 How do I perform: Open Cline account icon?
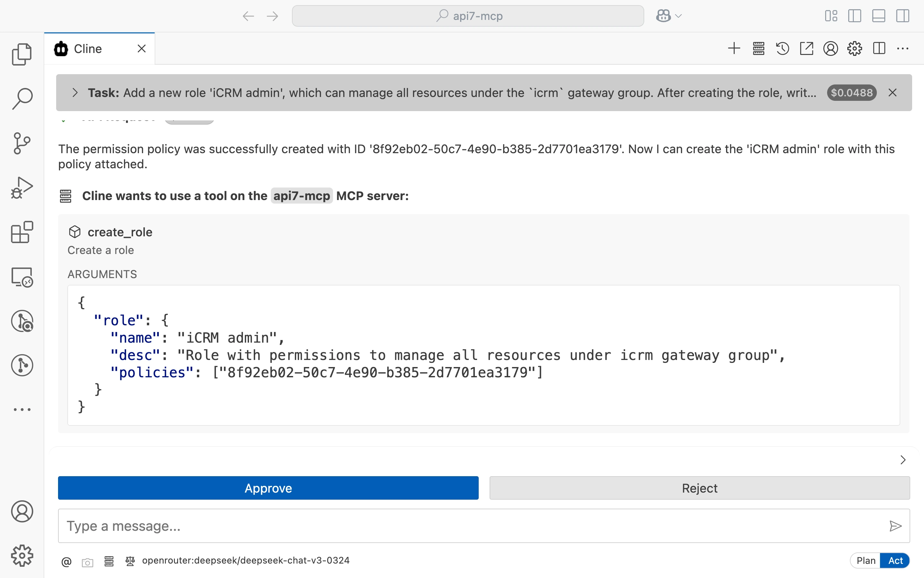tap(830, 48)
